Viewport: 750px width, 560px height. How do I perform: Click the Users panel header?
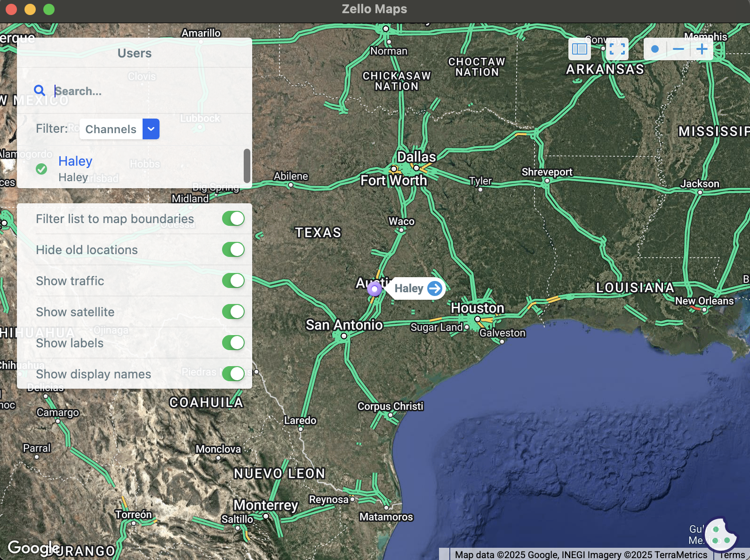click(x=135, y=53)
